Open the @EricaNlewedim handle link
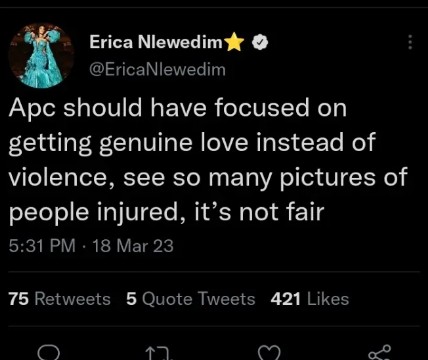This screenshot has height=360, width=428. point(157,70)
